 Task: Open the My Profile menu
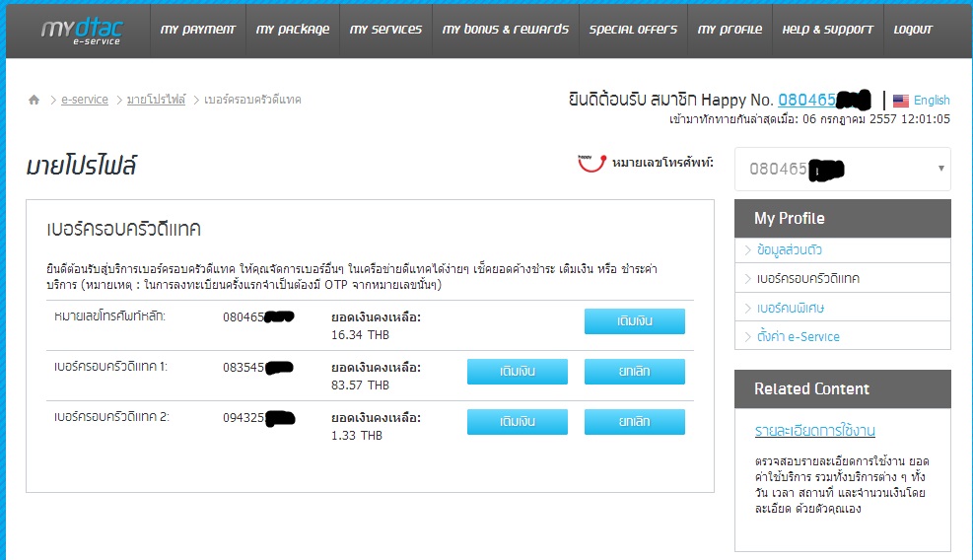coord(730,30)
